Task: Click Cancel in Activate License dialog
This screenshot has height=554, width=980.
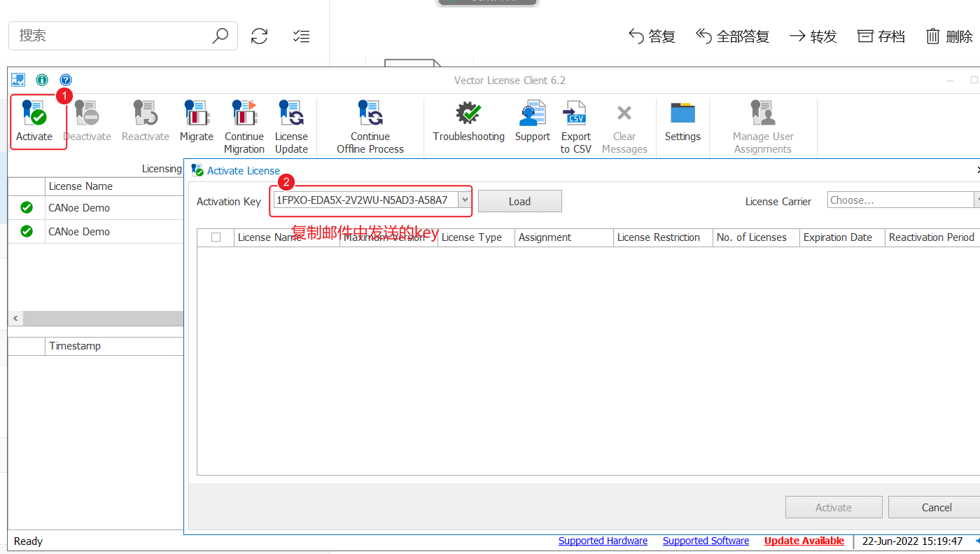Action: (936, 507)
